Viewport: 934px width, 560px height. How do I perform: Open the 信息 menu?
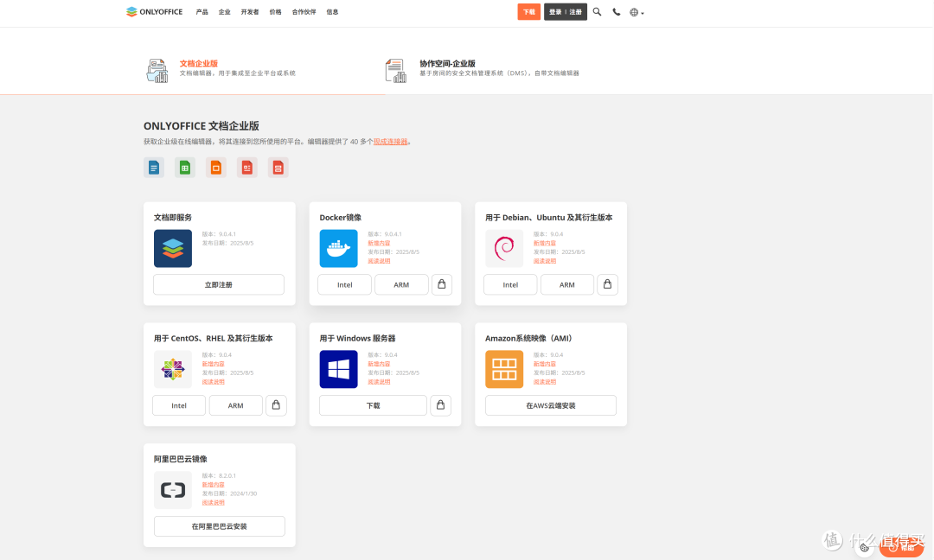(x=332, y=12)
